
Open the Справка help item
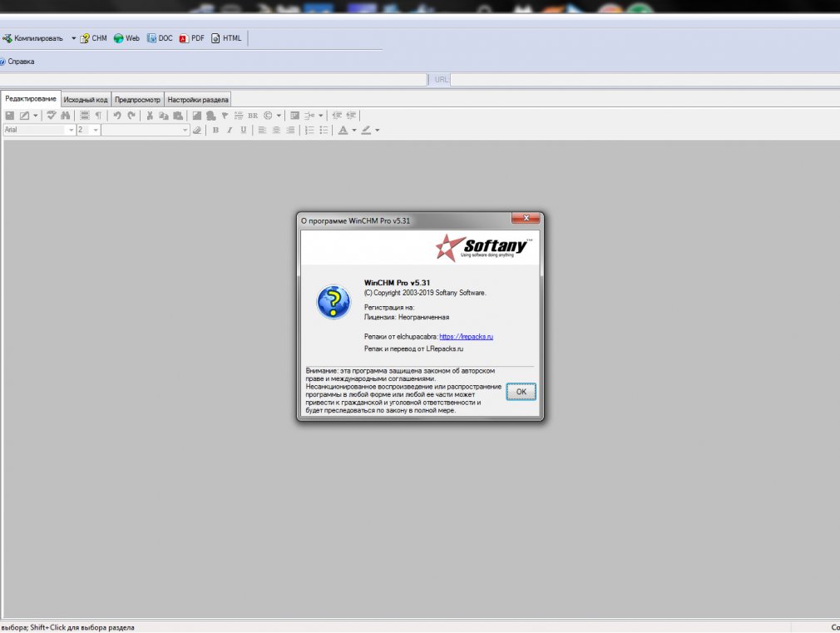click(x=17, y=62)
